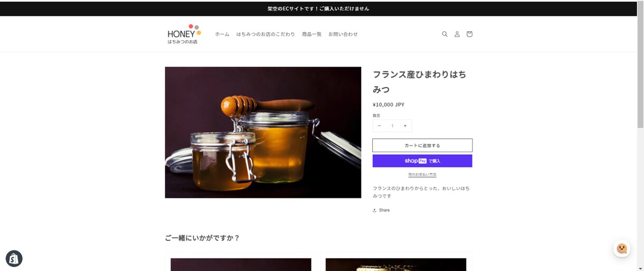644x271 pixels.
Task: Click the Shop Pay purchase button
Action: [x=422, y=161]
